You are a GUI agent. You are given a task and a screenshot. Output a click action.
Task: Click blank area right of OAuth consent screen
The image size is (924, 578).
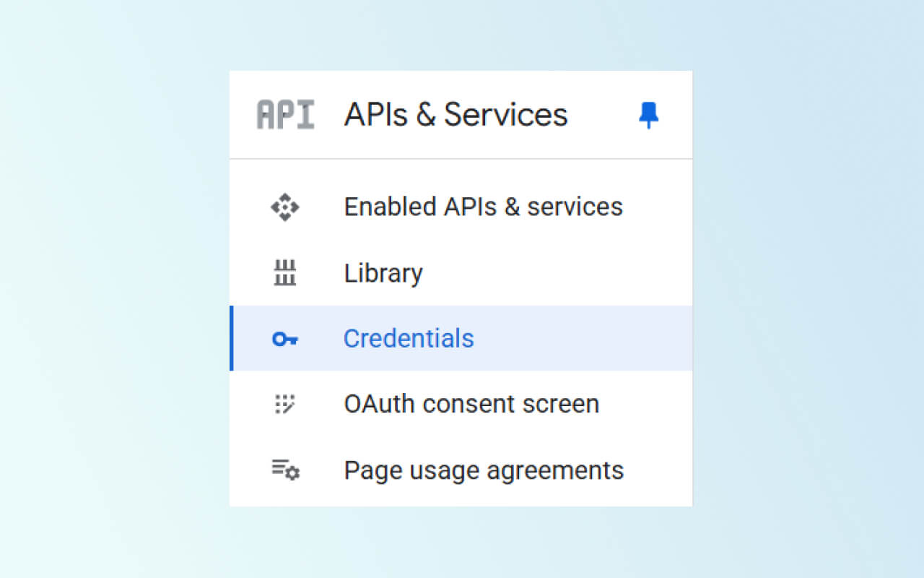[646, 404]
